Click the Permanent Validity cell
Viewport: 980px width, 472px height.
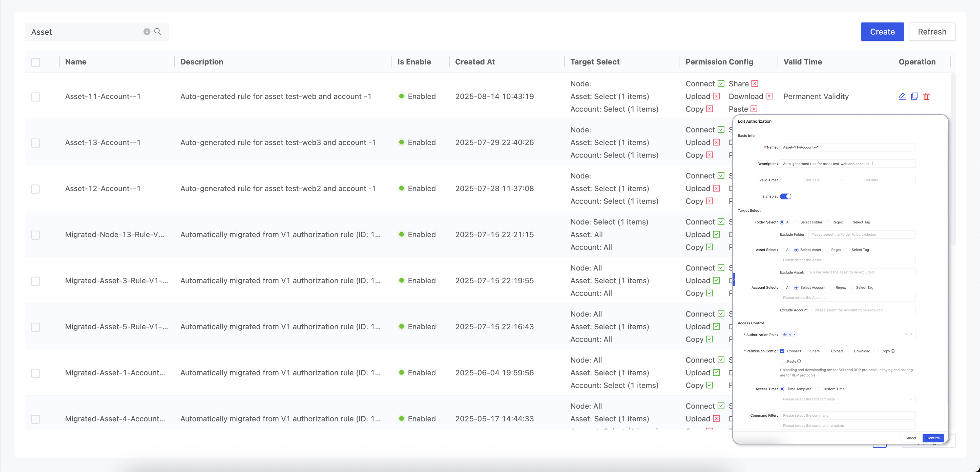tap(816, 97)
